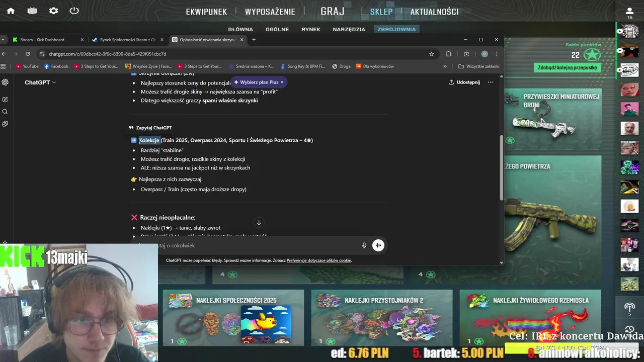Start ChatGPT voice mode button

378,245
